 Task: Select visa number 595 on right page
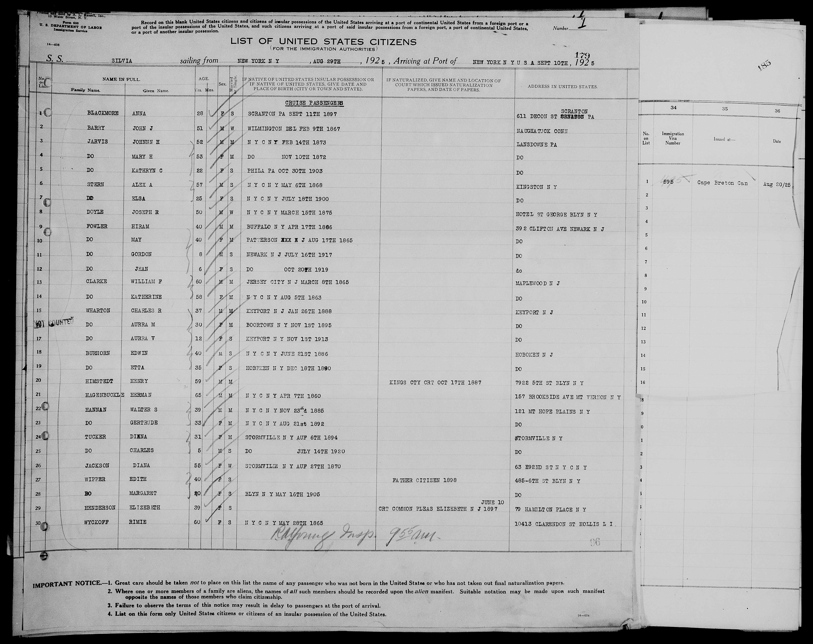[669, 182]
